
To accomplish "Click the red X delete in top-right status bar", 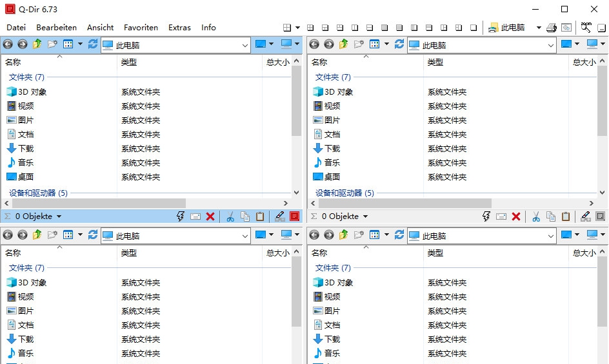I will click(516, 216).
